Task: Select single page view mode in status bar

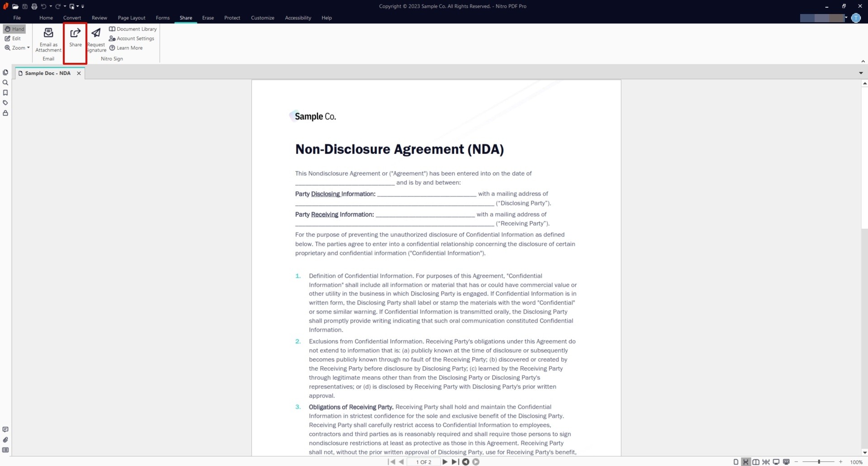Action: 735,462
